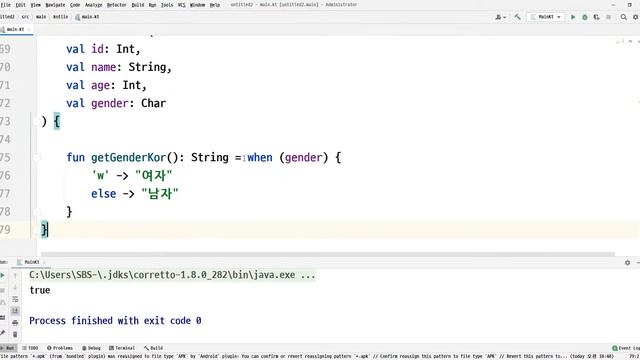Open the Debug tool window

[x=91, y=348]
